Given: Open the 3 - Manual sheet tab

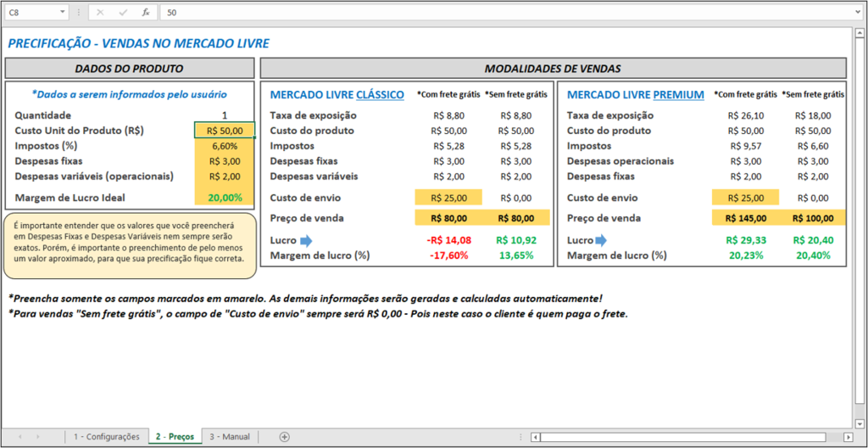Looking at the screenshot, I should 230,437.
